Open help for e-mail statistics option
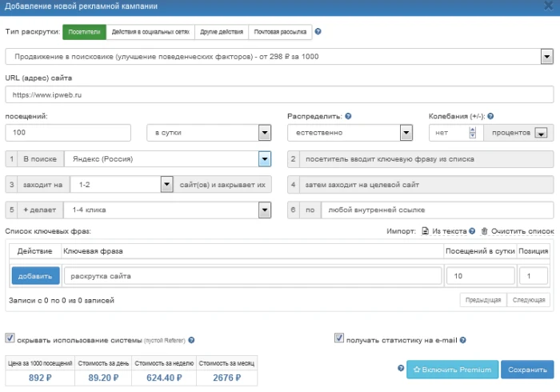 pos(463,339)
